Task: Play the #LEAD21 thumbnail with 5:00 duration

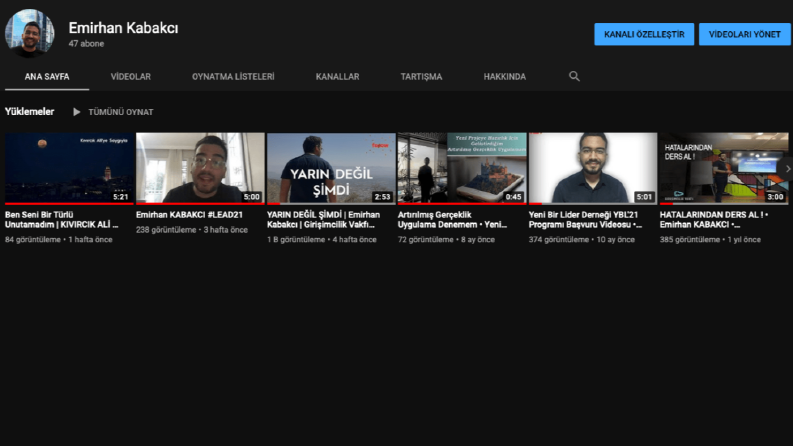Action: click(200, 168)
